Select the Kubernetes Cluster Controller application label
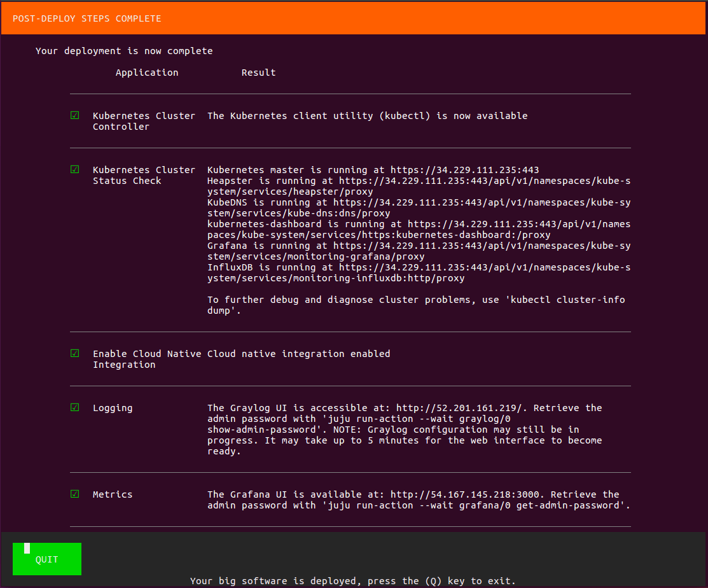 [x=144, y=121]
